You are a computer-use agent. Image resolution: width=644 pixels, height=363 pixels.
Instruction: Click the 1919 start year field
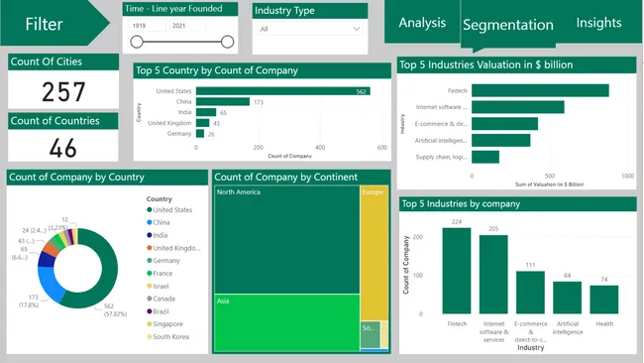pos(148,26)
